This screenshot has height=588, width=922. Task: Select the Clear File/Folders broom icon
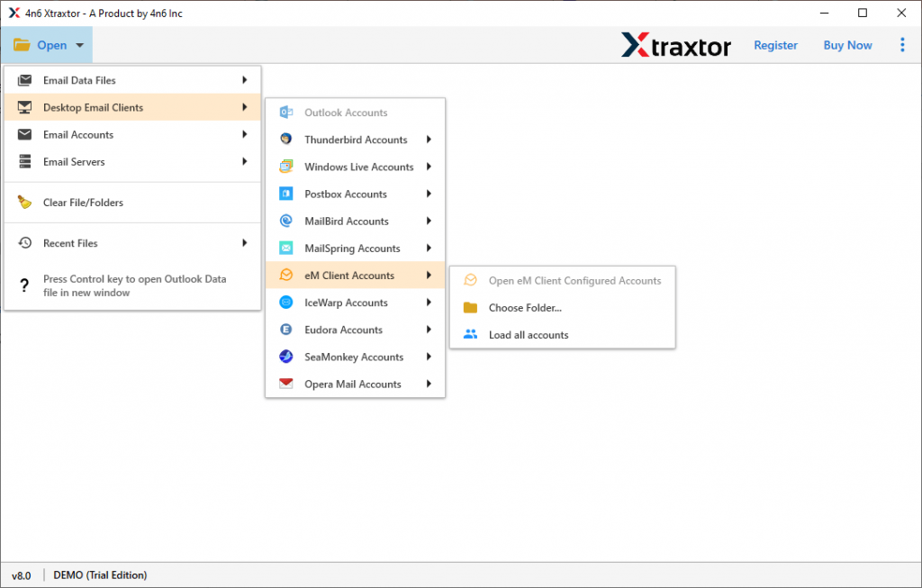click(25, 203)
